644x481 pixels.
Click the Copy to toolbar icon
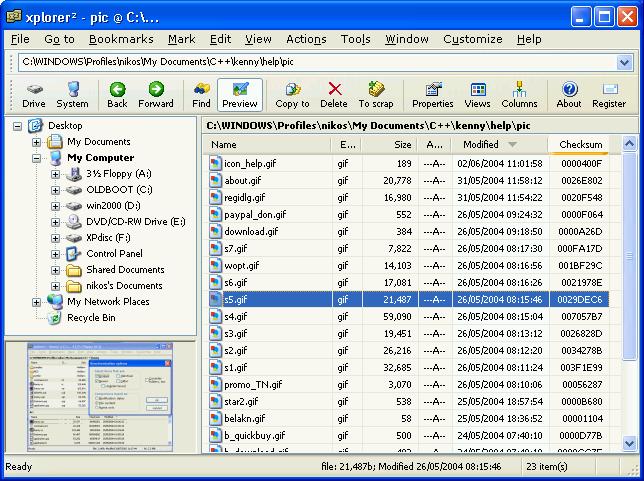[292, 94]
